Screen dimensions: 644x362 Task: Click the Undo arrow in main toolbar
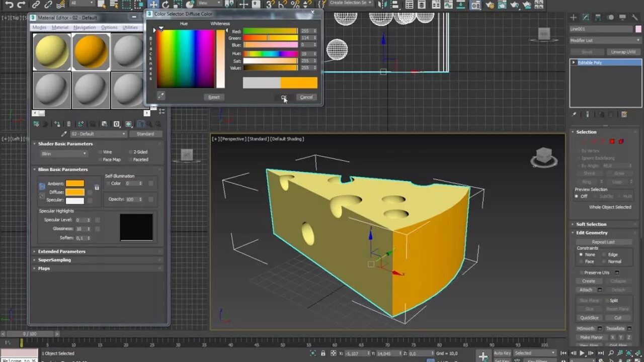pos(10,5)
